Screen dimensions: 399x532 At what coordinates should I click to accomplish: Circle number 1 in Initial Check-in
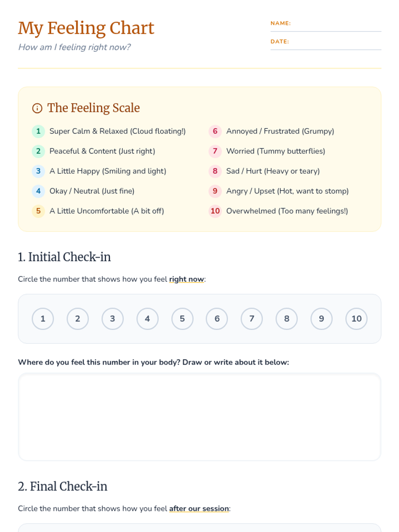(x=43, y=319)
